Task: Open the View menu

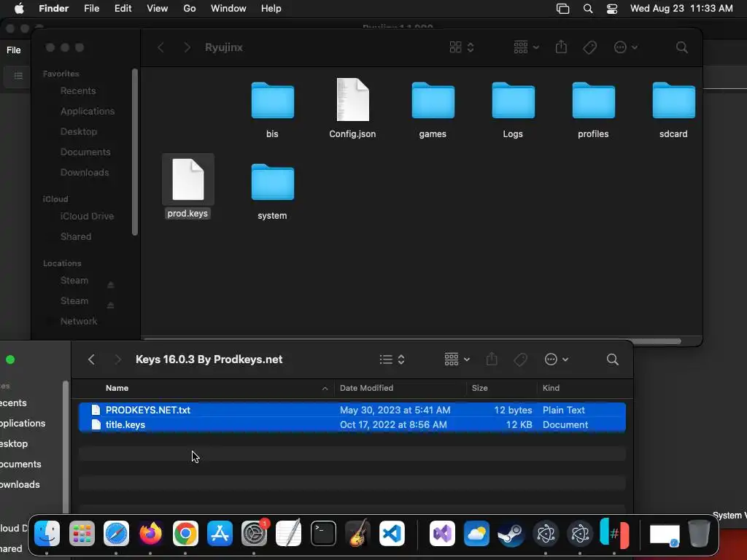Action: pyautogui.click(x=158, y=9)
